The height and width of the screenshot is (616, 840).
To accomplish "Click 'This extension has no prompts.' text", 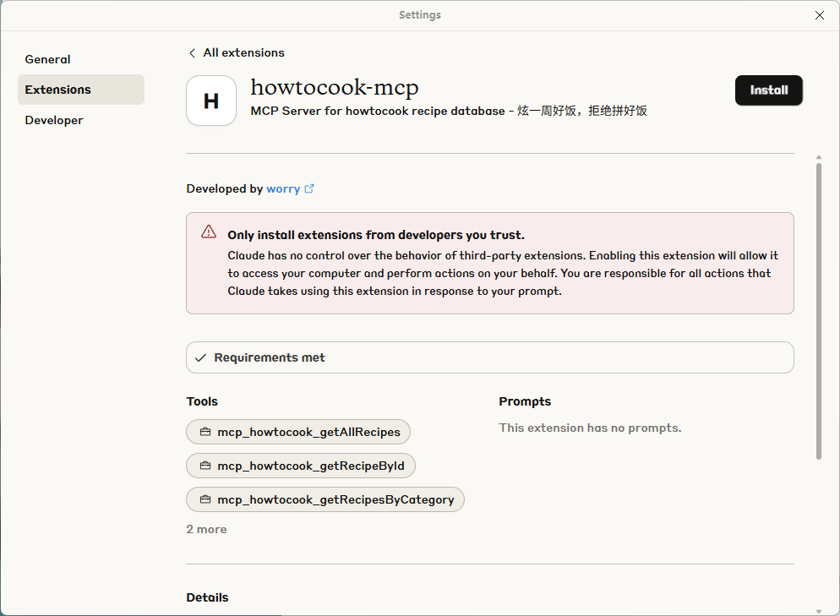I will [x=590, y=428].
